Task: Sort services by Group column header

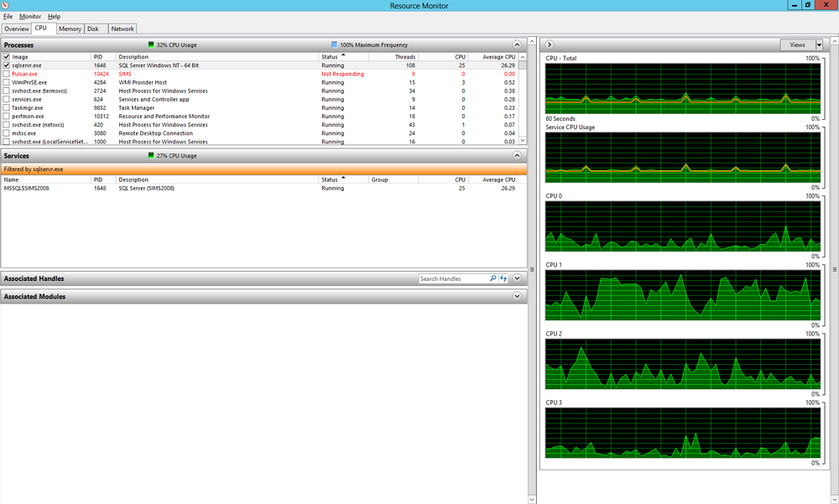Action: pyautogui.click(x=393, y=179)
